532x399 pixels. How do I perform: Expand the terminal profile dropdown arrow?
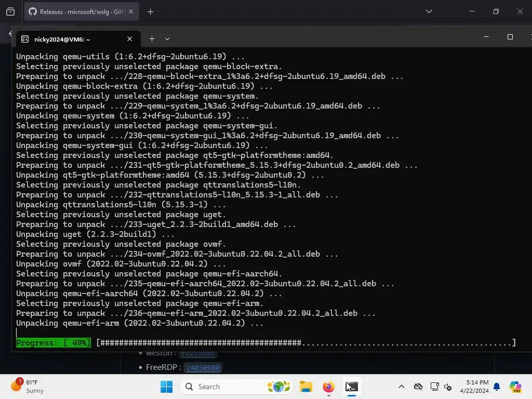(x=167, y=39)
